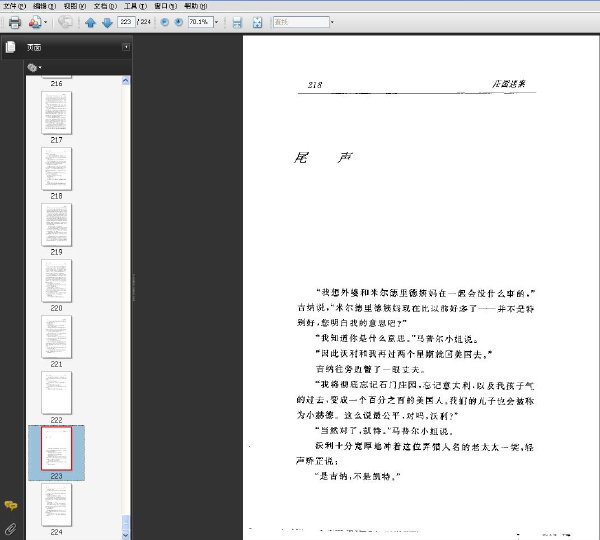Click the page number field showing 223
Screen dimensions: 600x540
point(126,22)
